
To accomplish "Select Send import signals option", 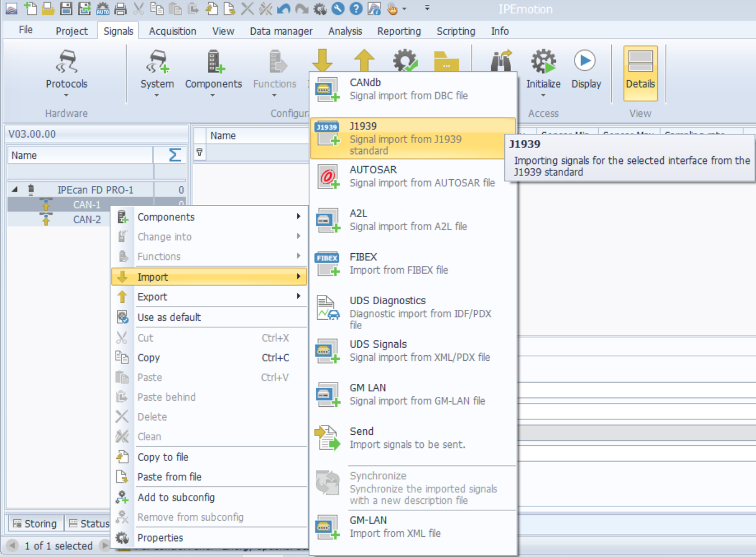I will point(413,438).
